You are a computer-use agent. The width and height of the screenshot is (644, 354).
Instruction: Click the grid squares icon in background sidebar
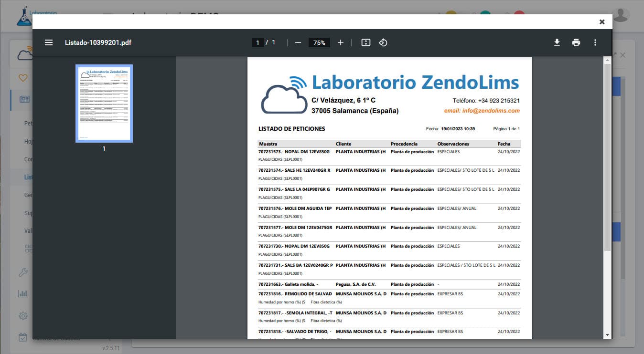click(29, 248)
